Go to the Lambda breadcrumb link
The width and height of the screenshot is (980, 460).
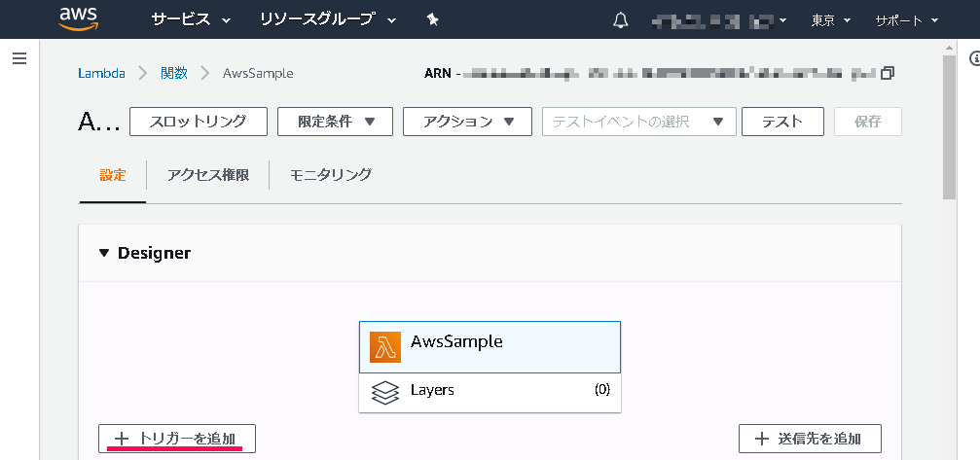coord(101,73)
